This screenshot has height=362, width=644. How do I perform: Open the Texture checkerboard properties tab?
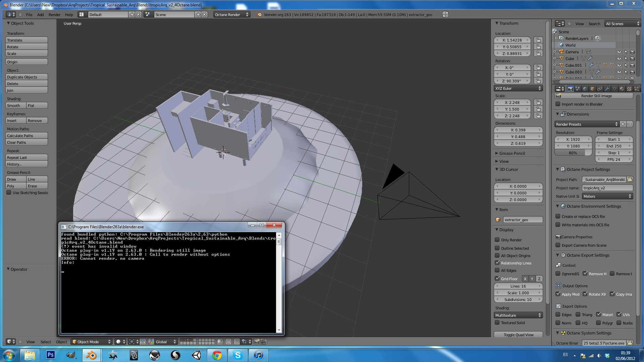[x=629, y=89]
